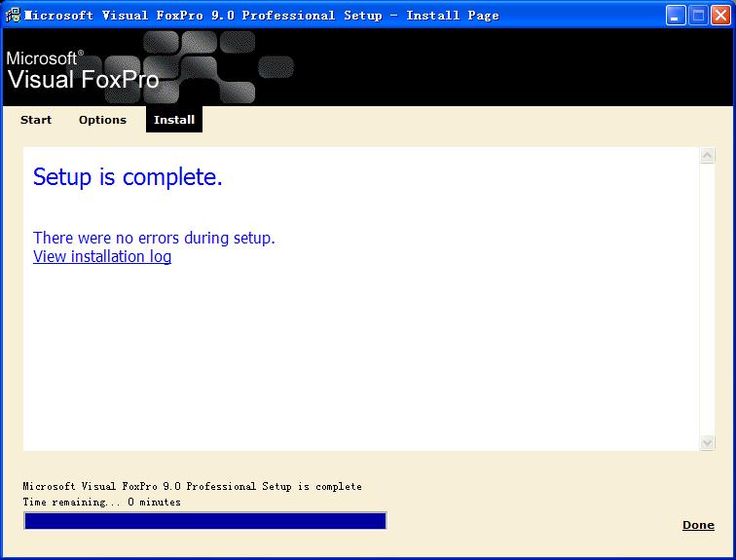
Task: Switch to the Start tab
Action: [x=36, y=120]
